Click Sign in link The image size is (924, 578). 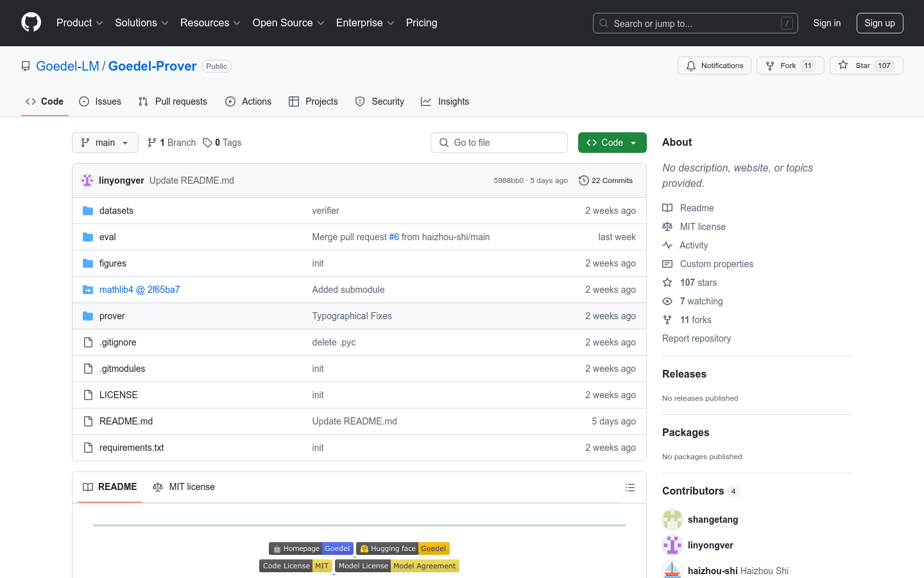(x=826, y=23)
